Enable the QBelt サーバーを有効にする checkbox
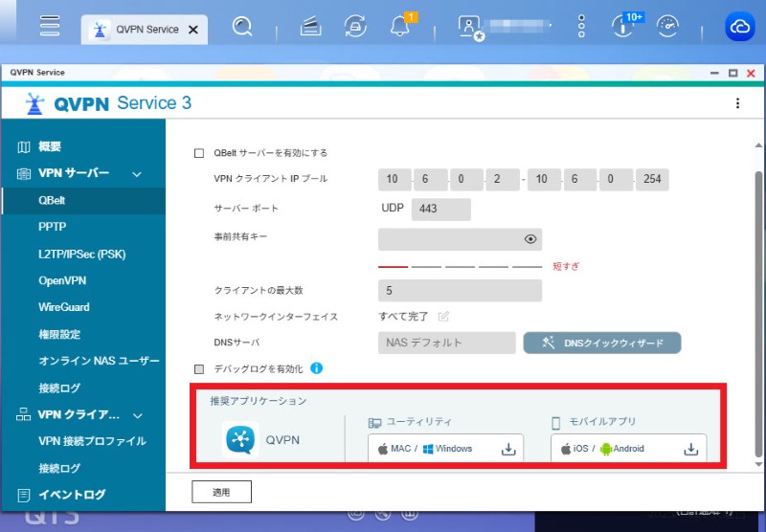 pos(199,153)
